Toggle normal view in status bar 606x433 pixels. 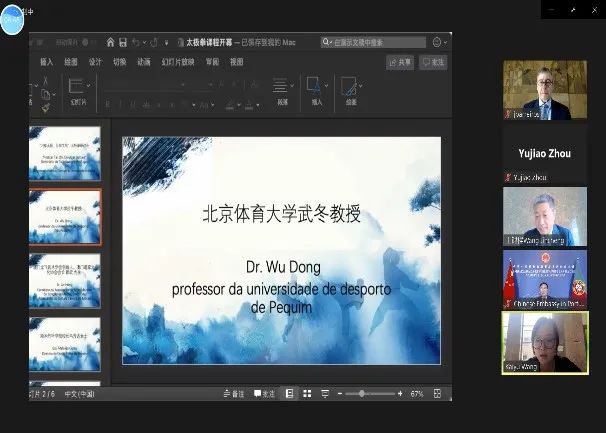[x=288, y=394]
